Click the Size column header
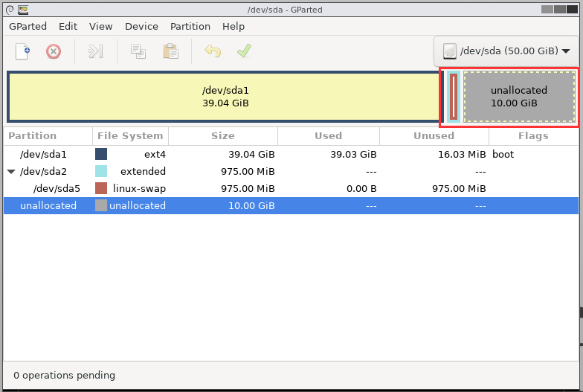 click(223, 135)
